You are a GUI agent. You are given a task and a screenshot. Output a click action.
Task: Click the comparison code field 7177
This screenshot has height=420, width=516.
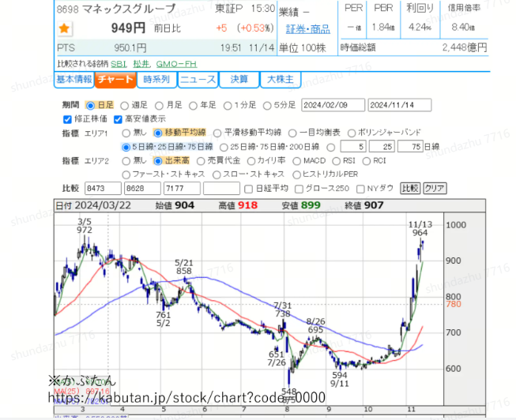tap(182, 189)
